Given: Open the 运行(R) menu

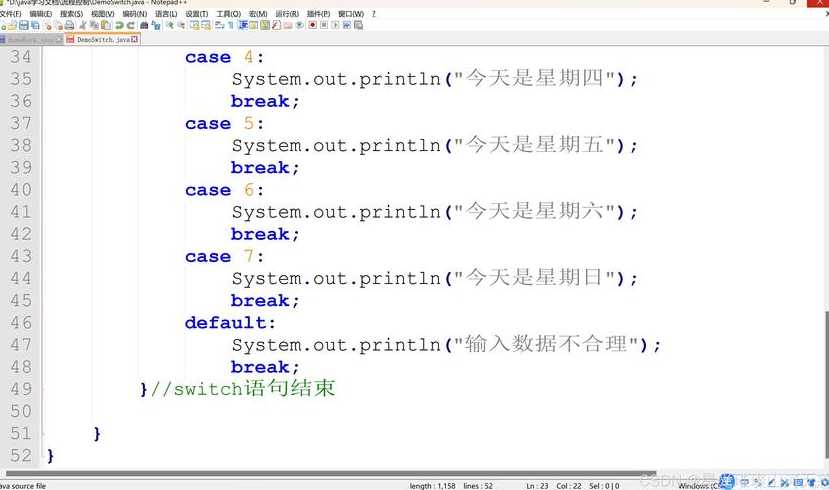Looking at the screenshot, I should 287,14.
